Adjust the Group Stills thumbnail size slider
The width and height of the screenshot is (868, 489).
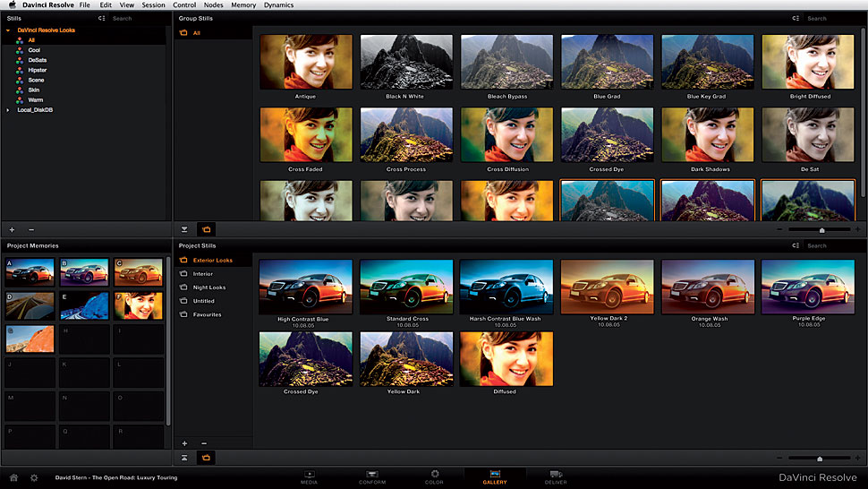click(x=821, y=230)
